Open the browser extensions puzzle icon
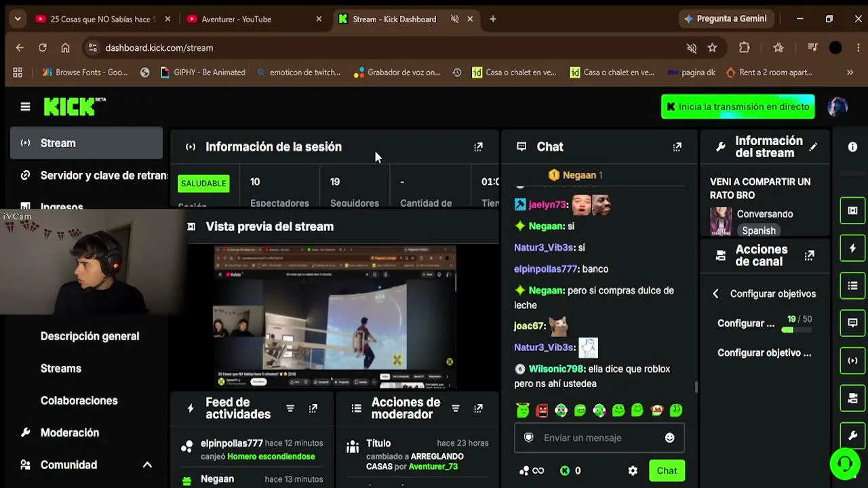 (x=744, y=47)
